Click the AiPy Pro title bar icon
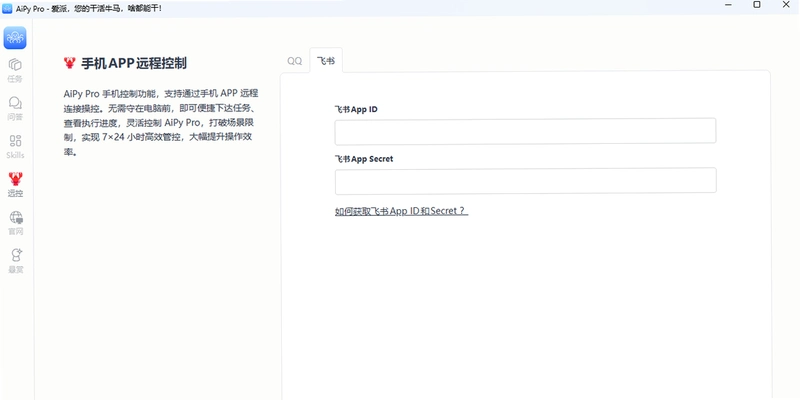This screenshot has height=400, width=800. (x=7, y=9)
